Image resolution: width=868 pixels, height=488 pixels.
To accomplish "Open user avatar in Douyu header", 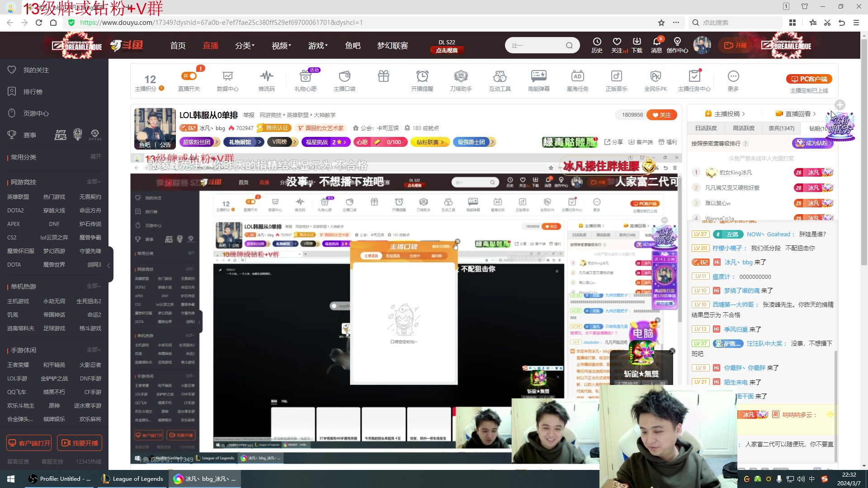I will coord(702,45).
